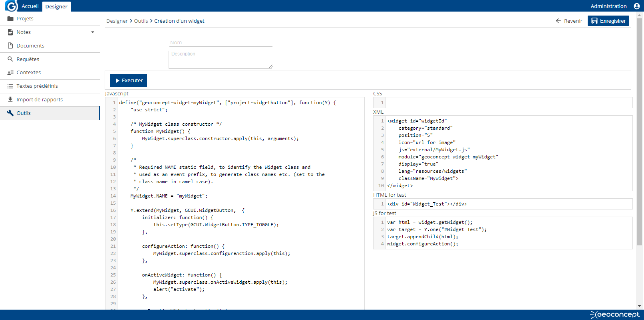The image size is (644, 320).
Task: Go to Designer breadcrumb
Action: [117, 21]
